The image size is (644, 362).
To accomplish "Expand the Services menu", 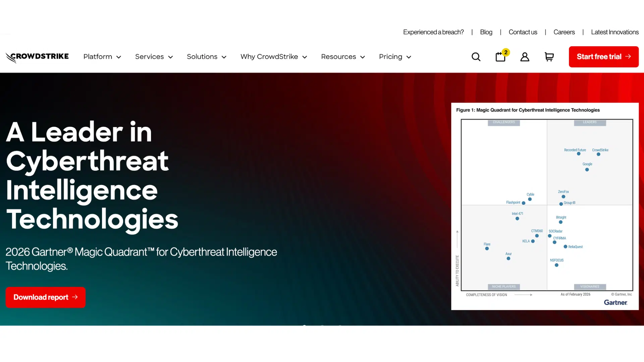I will pyautogui.click(x=154, y=57).
